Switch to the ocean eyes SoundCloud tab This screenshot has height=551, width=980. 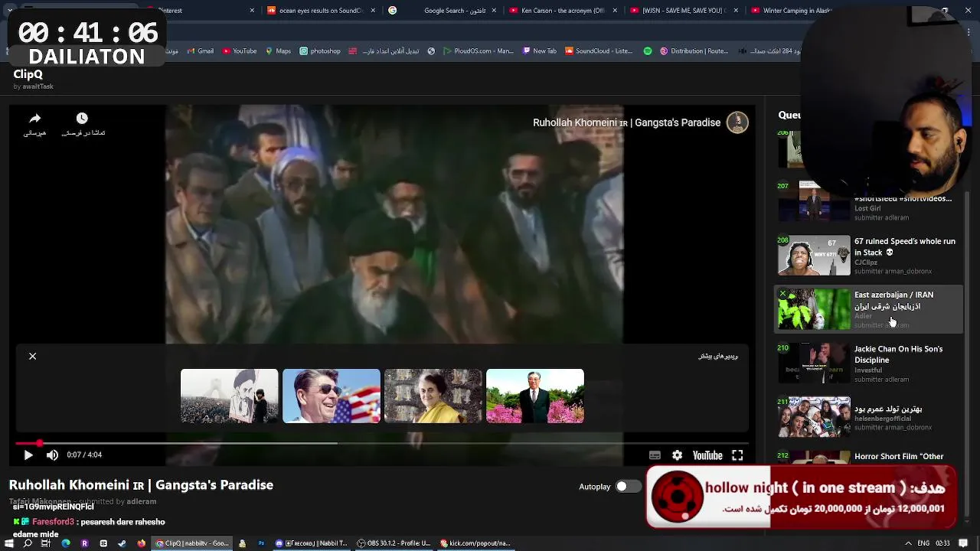pos(320,11)
